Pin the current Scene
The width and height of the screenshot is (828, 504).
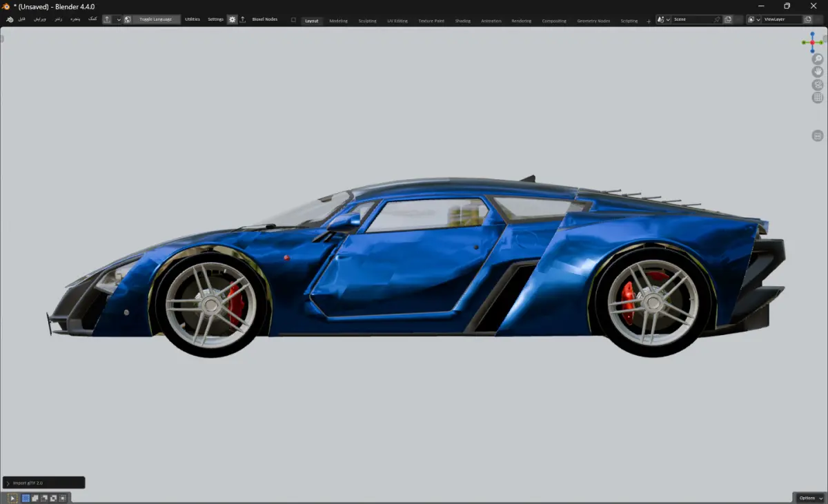click(x=717, y=19)
